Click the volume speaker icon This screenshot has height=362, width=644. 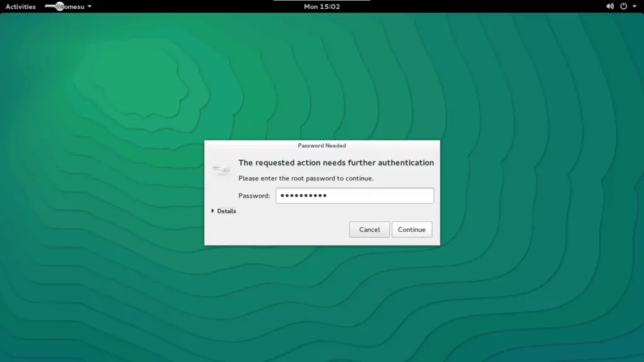pos(610,6)
